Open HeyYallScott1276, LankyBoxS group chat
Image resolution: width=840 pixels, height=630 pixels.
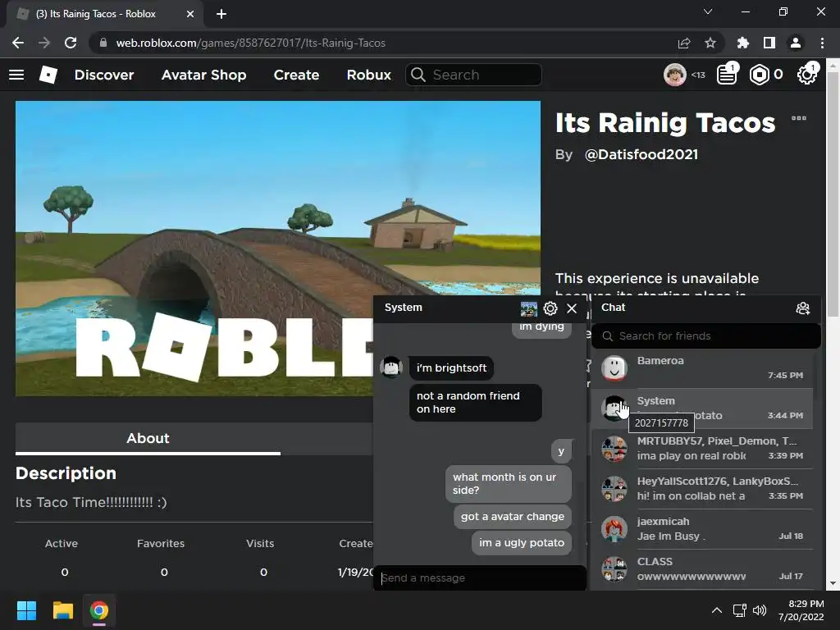click(702, 489)
